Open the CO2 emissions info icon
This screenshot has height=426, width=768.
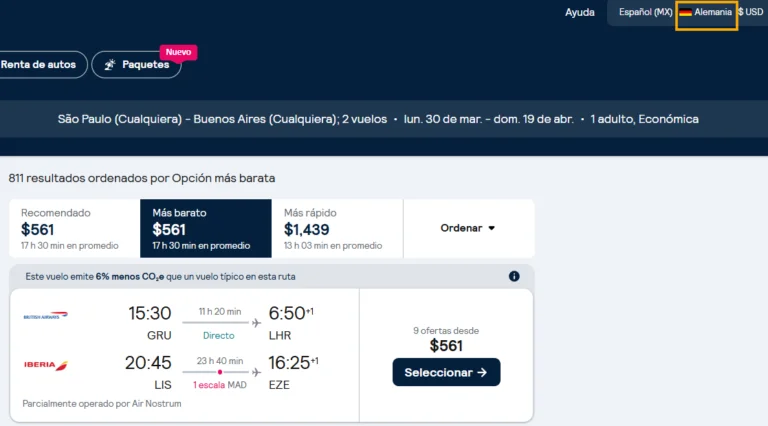coord(514,276)
